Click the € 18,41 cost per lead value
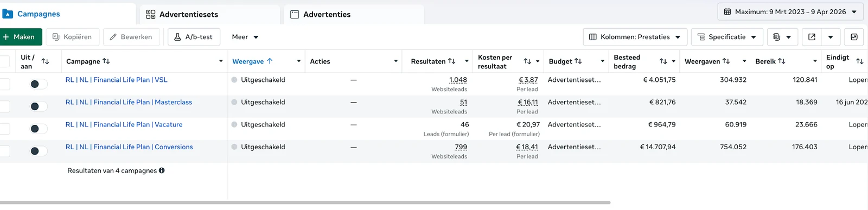This screenshot has width=868, height=210. [x=527, y=147]
